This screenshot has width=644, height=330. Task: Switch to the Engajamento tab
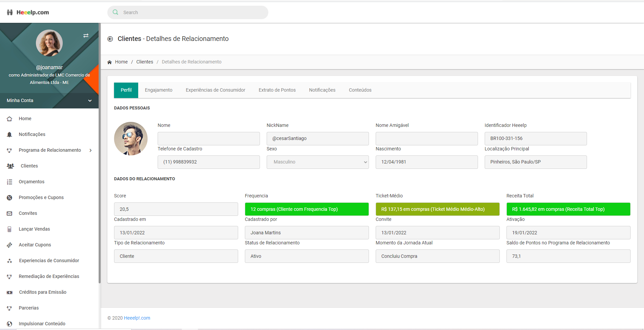coord(158,90)
